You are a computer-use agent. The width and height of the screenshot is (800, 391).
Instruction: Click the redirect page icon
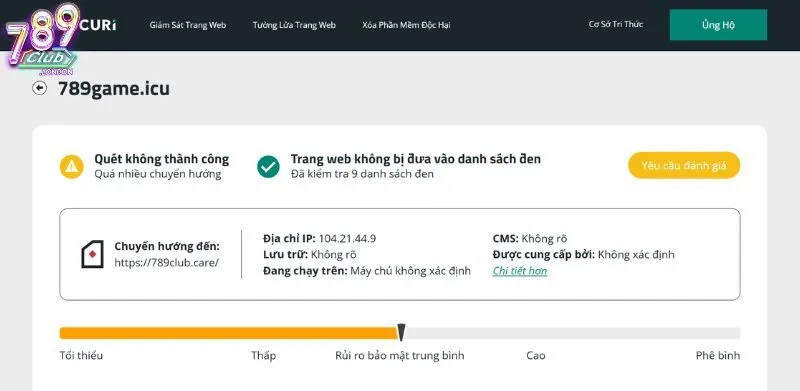tap(92, 254)
